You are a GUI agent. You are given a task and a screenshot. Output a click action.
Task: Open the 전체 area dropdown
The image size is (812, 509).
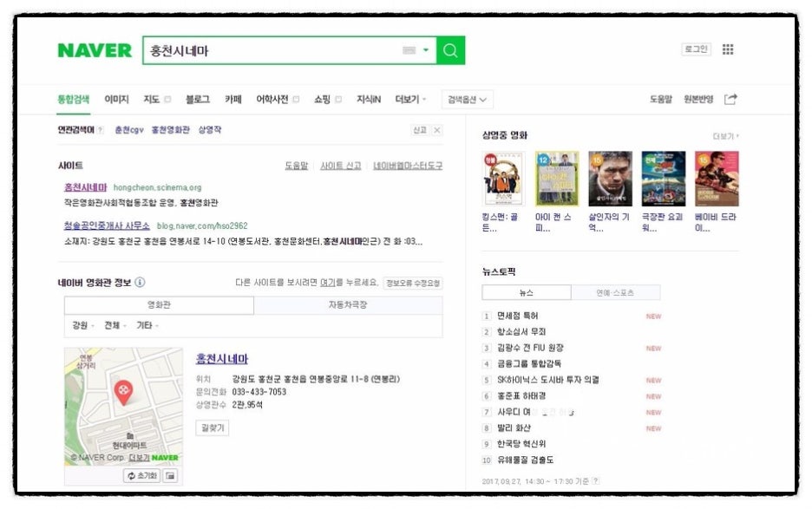[115, 325]
